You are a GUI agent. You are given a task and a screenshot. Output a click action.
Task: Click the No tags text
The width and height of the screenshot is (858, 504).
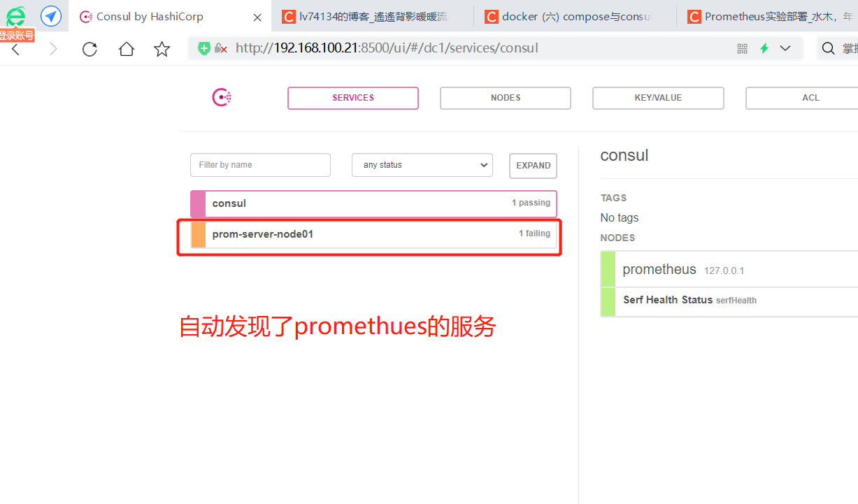tap(620, 218)
